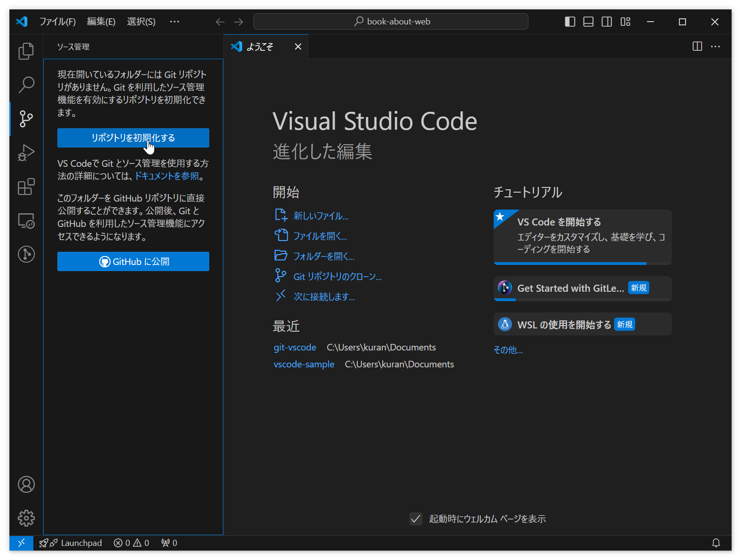Open recent folder vscode-sample
Viewport: 741px width, 560px height.
coord(304,365)
